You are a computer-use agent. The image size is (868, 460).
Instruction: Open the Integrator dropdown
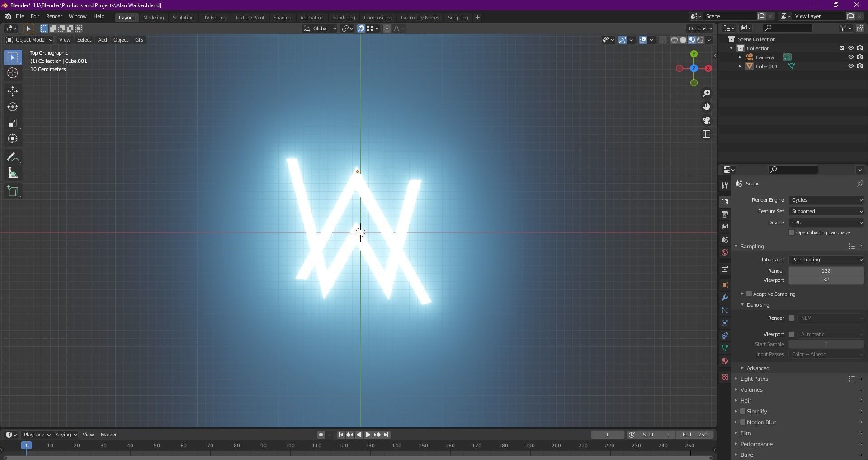pyautogui.click(x=826, y=260)
